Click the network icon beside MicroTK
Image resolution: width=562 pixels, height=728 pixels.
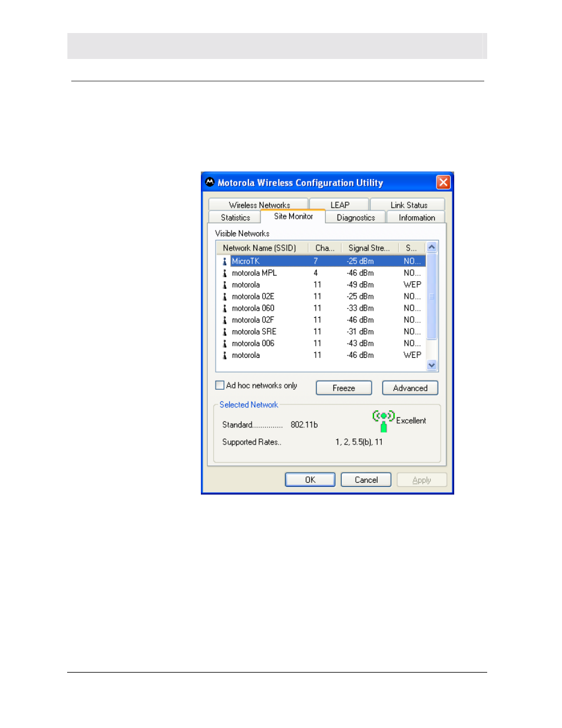224,261
